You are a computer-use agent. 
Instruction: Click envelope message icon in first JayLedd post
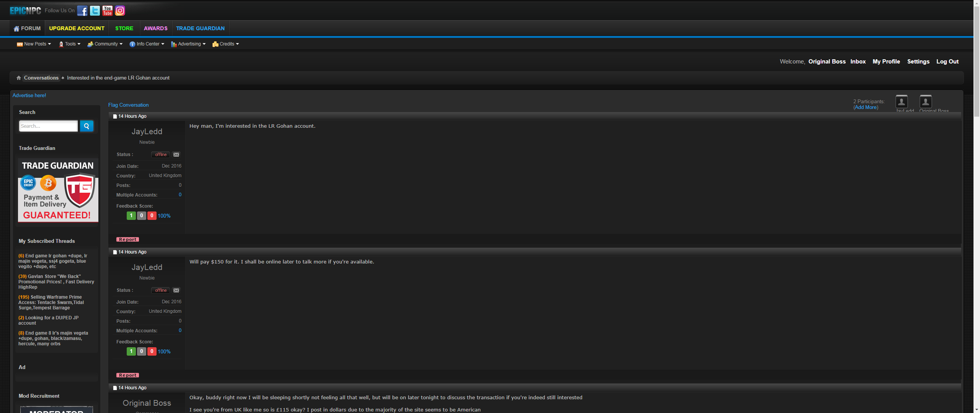[176, 154]
